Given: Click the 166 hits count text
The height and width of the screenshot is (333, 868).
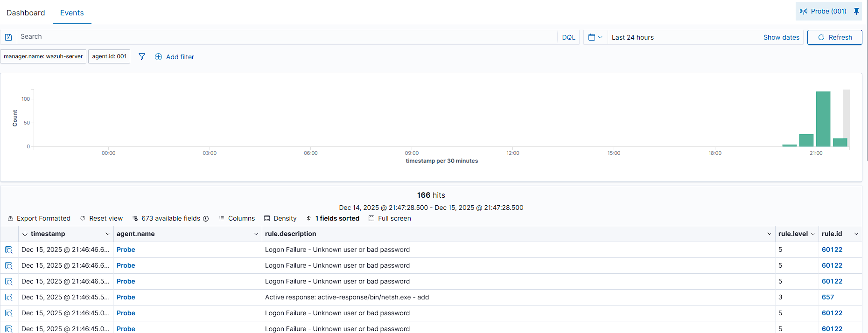Looking at the screenshot, I should 431,195.
